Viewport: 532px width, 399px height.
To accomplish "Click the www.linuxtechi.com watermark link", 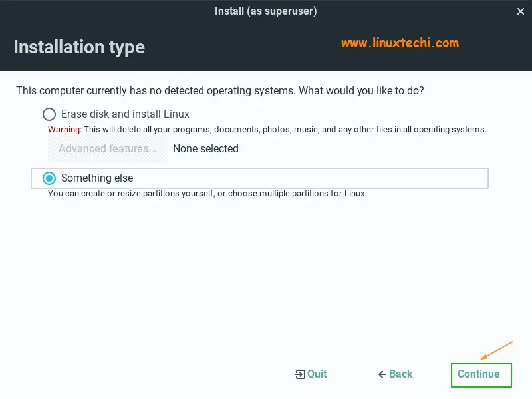I will pyautogui.click(x=400, y=43).
